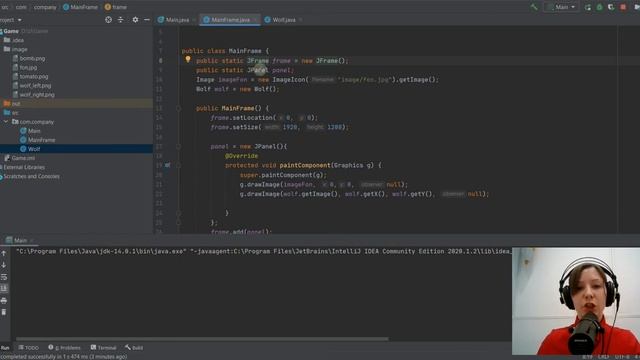
Task: Open the Terminal tool window
Action: point(103,348)
